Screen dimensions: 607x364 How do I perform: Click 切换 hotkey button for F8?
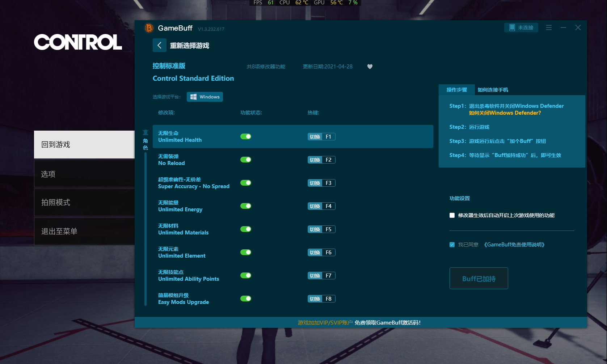[315, 299]
